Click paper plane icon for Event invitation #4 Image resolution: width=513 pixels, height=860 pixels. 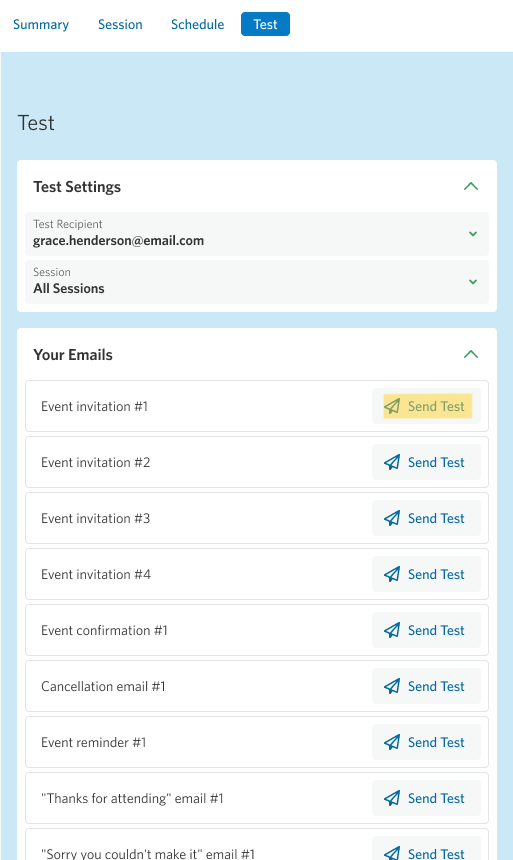coord(392,574)
